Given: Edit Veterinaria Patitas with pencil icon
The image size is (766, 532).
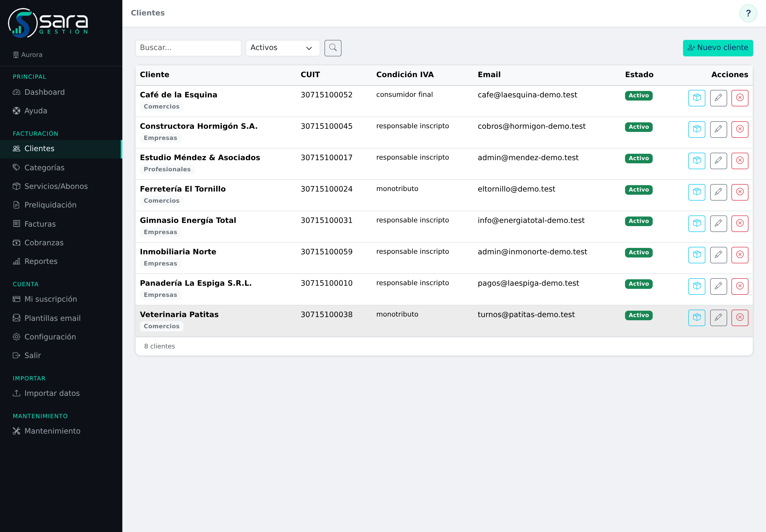Looking at the screenshot, I should coord(718,317).
